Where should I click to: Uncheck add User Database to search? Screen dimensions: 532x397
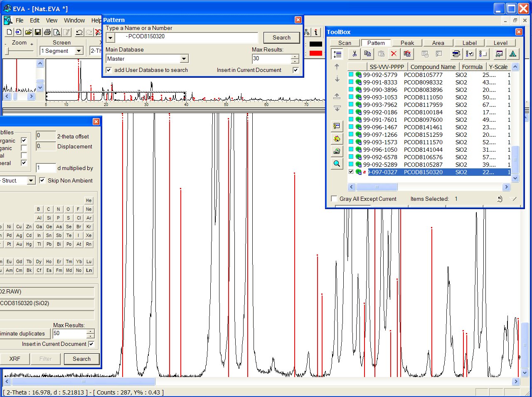pos(109,70)
